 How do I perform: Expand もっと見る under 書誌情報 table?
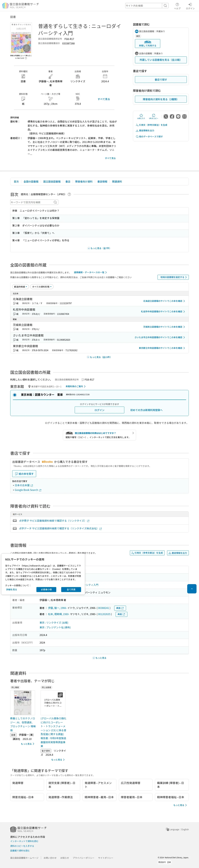pyautogui.click(x=99, y=658)
